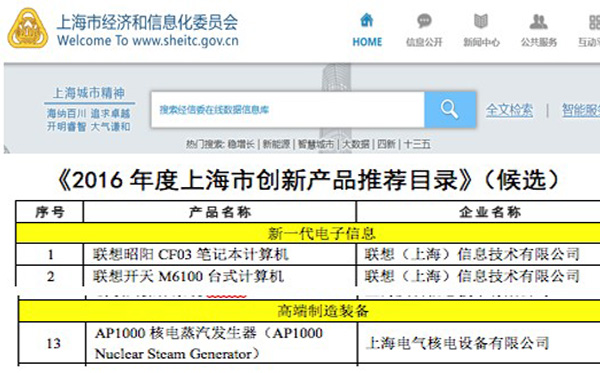The height and width of the screenshot is (373, 600).
Task: Select the HOME menu label
Action: point(367,42)
